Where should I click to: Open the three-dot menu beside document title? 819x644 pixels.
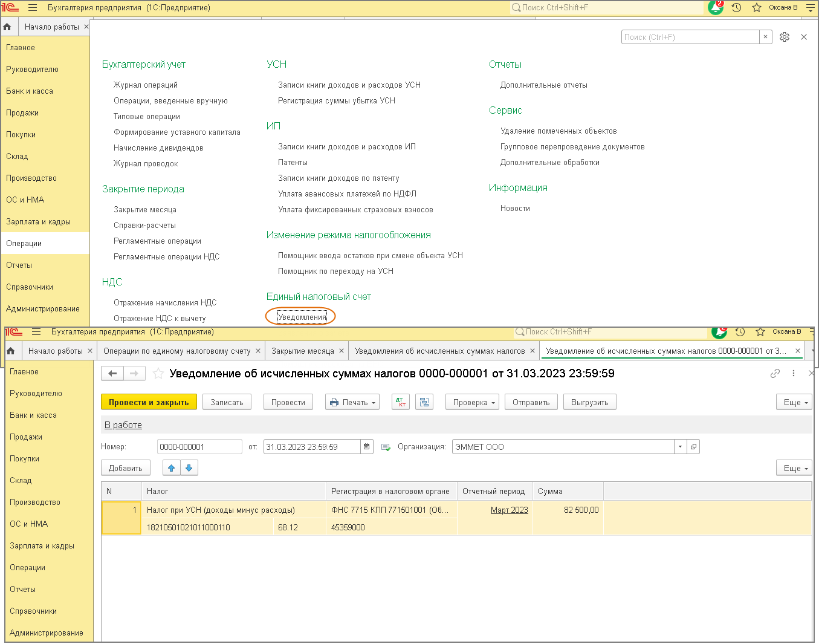[x=794, y=374]
